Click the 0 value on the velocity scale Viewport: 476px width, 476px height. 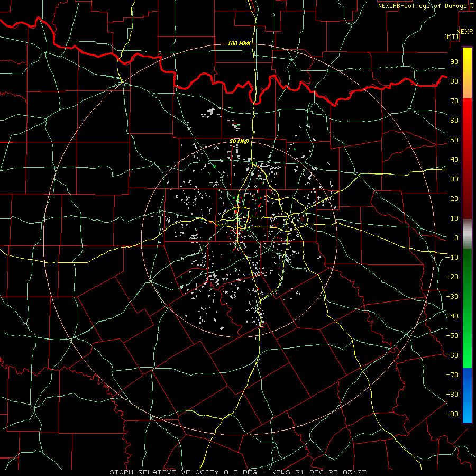(456, 237)
